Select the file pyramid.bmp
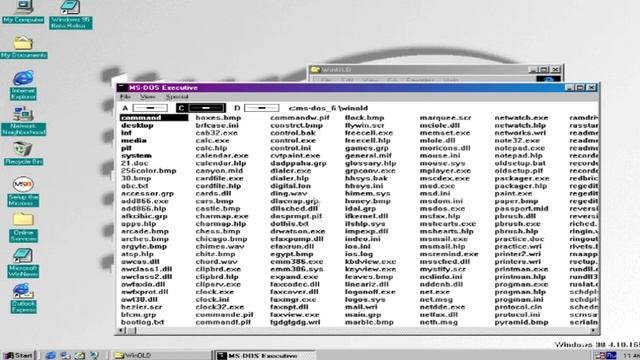The image size is (640, 360). (521, 322)
